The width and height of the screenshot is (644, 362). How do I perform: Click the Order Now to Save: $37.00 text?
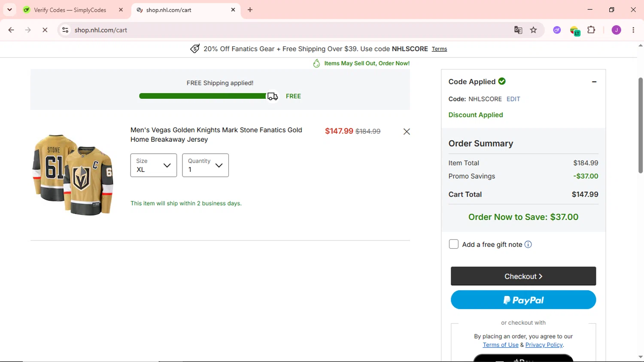[x=523, y=217]
